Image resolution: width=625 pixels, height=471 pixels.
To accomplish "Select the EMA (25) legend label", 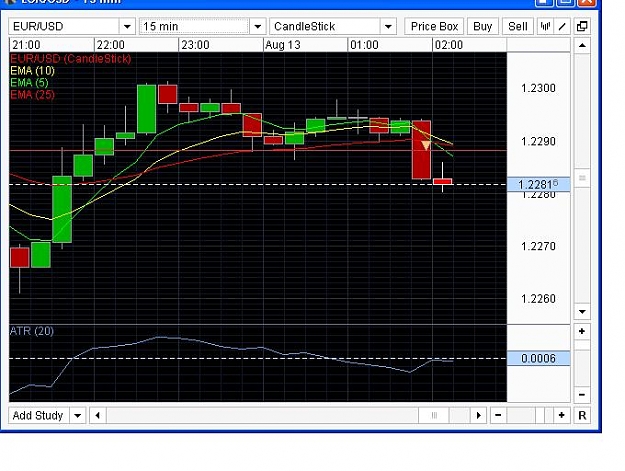I will (32, 95).
